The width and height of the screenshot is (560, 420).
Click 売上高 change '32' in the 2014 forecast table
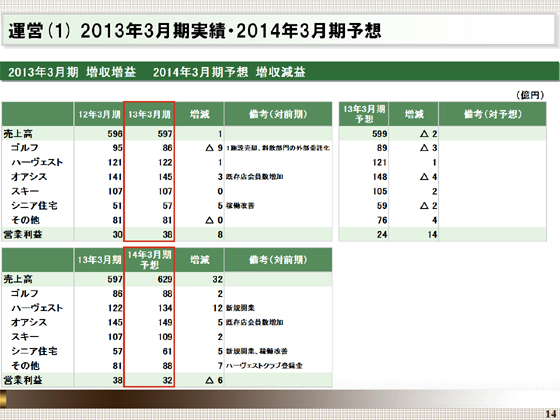click(x=218, y=279)
